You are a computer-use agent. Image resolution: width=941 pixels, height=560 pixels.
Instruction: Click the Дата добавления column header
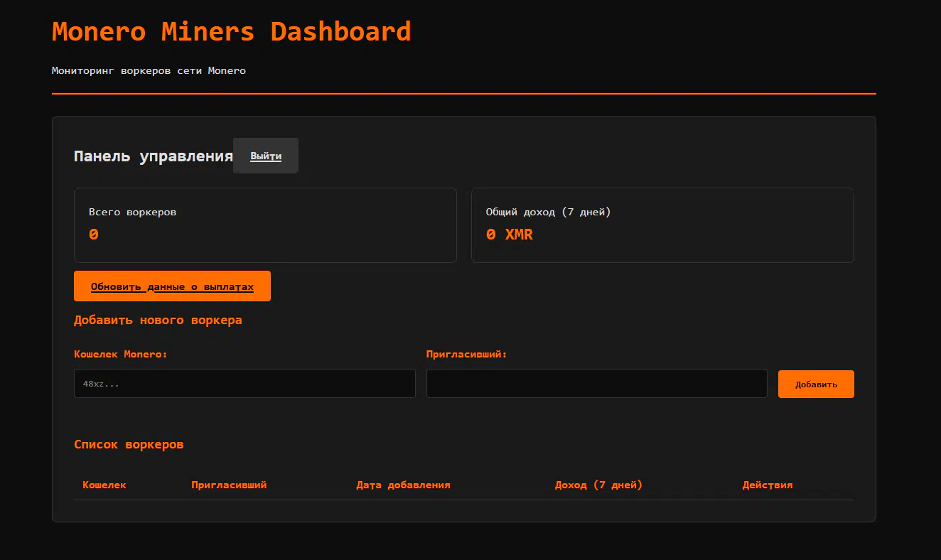point(403,485)
